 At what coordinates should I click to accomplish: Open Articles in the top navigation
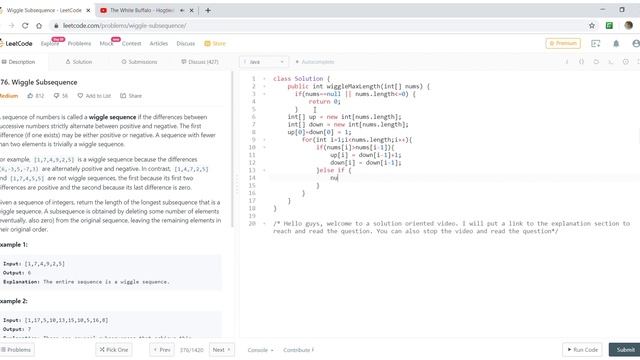point(159,44)
